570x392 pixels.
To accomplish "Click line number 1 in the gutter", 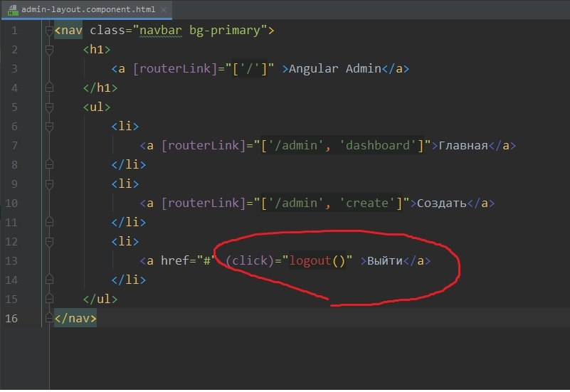I will click(14, 31).
